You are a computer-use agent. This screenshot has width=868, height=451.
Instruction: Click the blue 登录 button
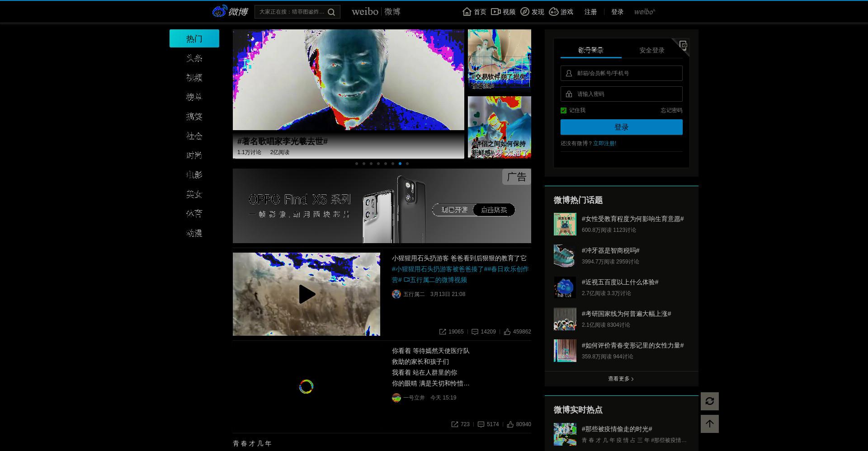click(622, 127)
